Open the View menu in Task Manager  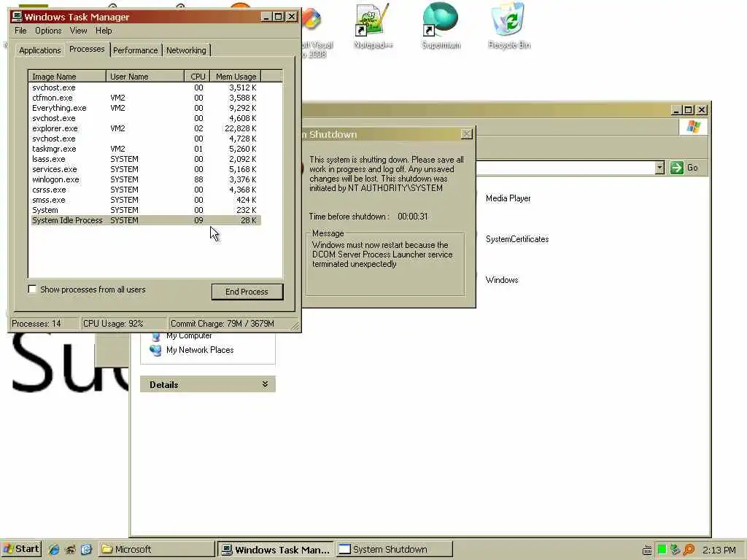[78, 31]
